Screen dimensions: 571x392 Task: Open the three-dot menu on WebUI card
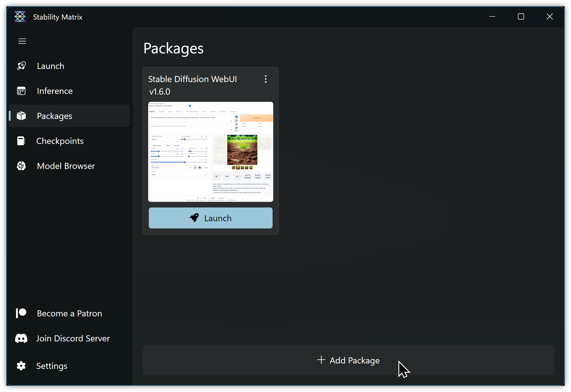tap(266, 79)
